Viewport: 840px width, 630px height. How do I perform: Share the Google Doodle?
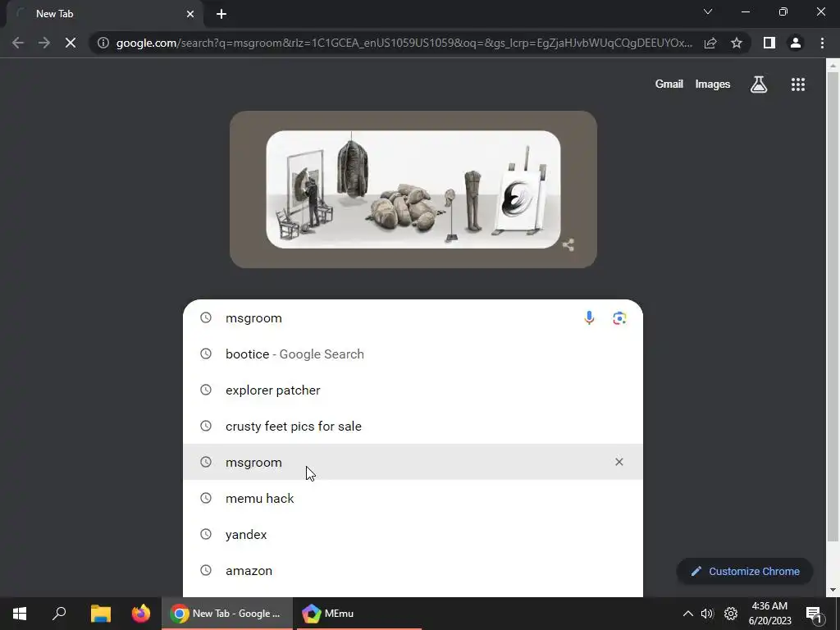tap(568, 245)
